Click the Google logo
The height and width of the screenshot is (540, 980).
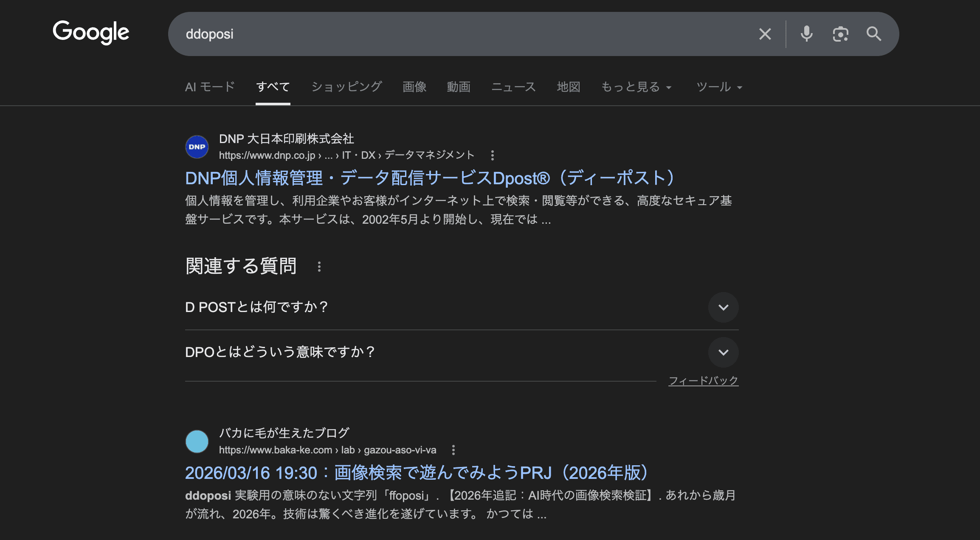point(91,32)
